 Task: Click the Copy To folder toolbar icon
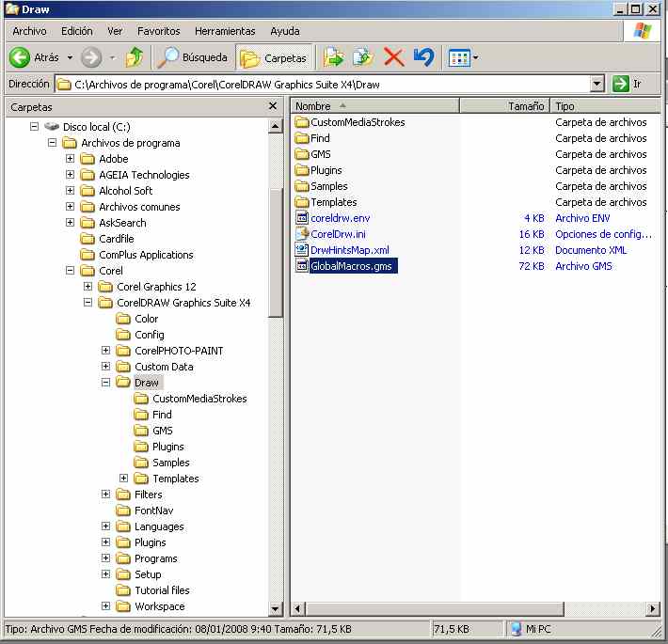(363, 57)
